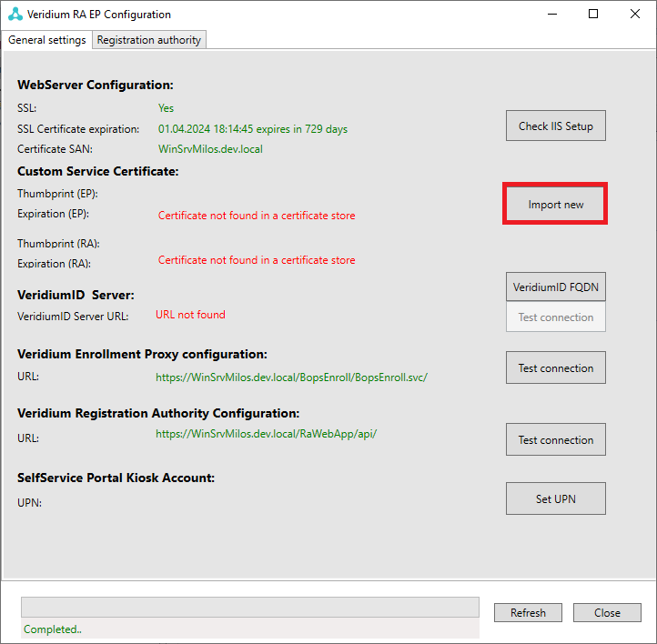Click the progress bar above Completed

click(250, 607)
